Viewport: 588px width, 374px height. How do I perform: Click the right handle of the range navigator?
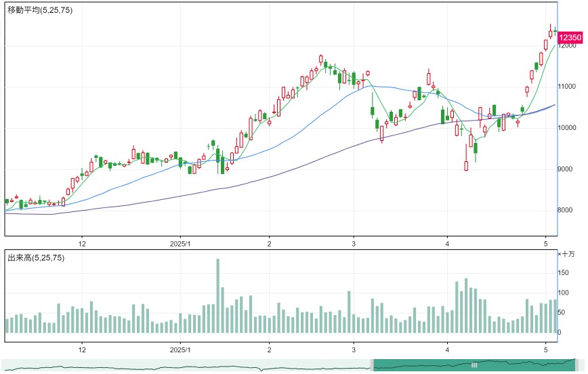(576, 365)
